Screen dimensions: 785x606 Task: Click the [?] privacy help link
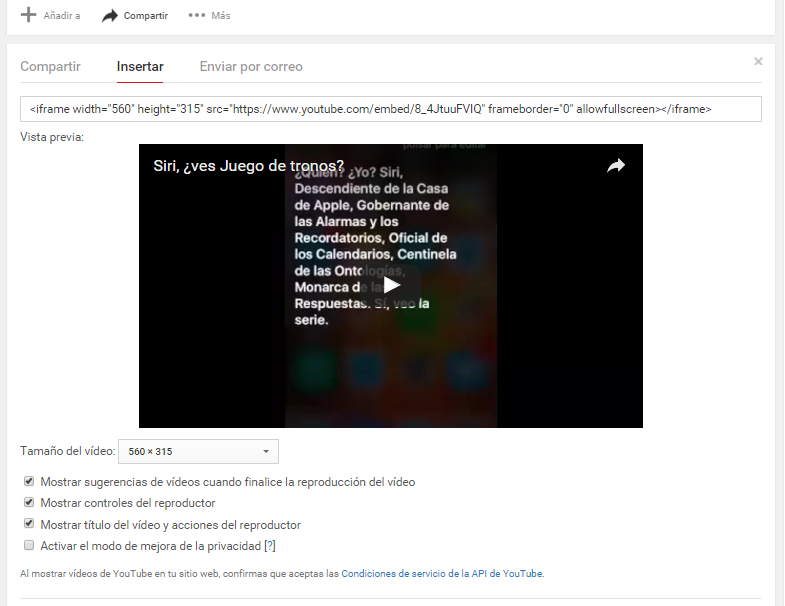(270, 546)
